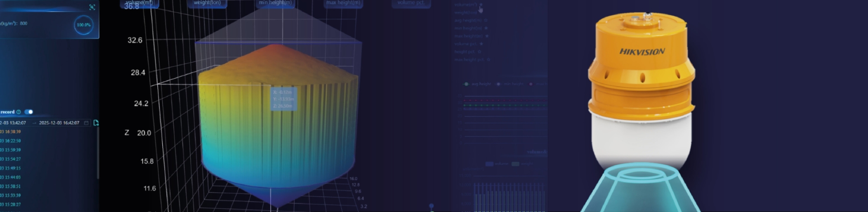Image resolution: width=868 pixels, height=212 pixels.
Task: Toggle the star next to min height(m) in list
Action: (x=486, y=28)
